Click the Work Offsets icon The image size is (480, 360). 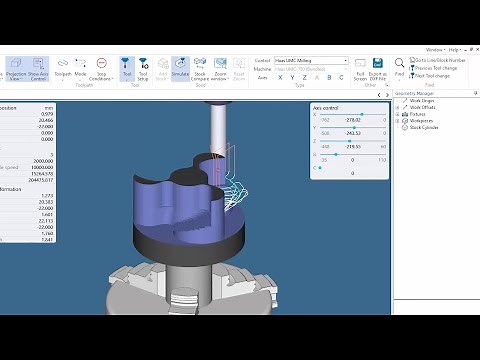click(x=405, y=107)
